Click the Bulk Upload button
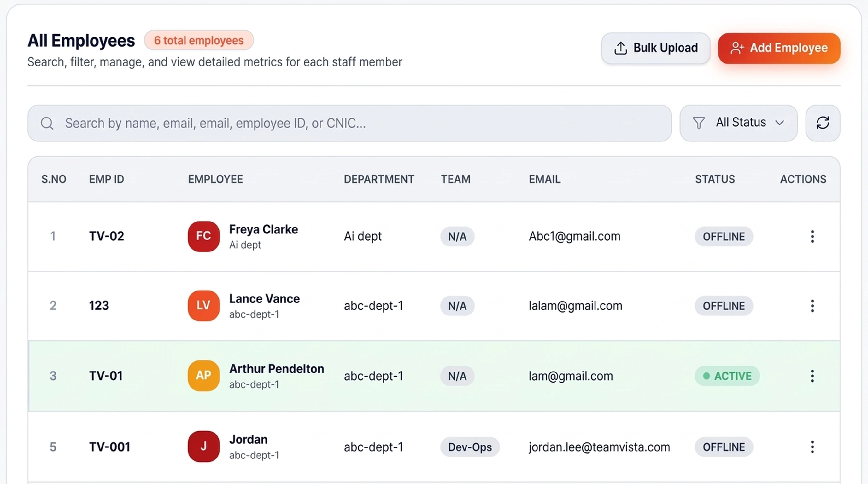 tap(655, 48)
